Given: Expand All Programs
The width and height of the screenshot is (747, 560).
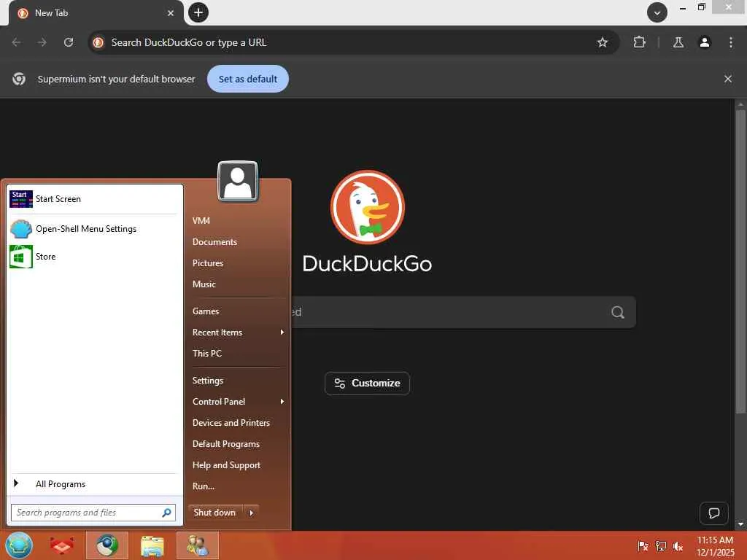Looking at the screenshot, I should (94, 484).
